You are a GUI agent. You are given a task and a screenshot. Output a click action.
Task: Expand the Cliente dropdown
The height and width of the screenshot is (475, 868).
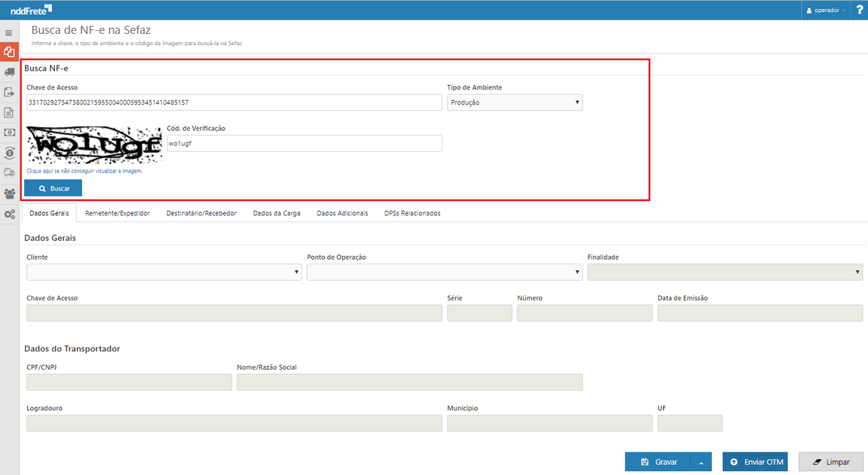[x=164, y=272]
